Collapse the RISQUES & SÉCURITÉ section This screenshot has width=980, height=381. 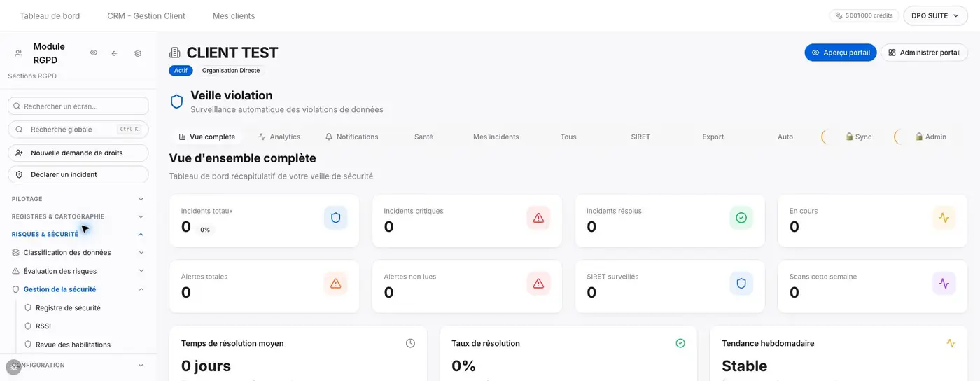click(78, 234)
